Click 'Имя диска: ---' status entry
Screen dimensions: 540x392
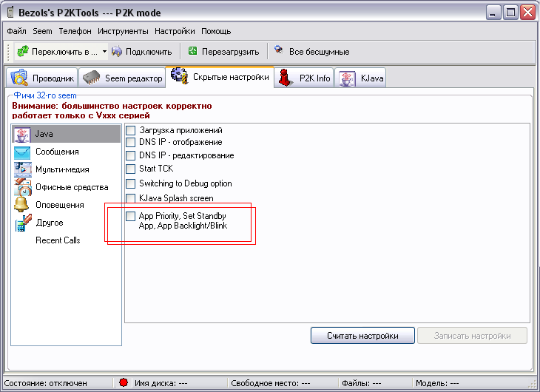[x=161, y=383]
